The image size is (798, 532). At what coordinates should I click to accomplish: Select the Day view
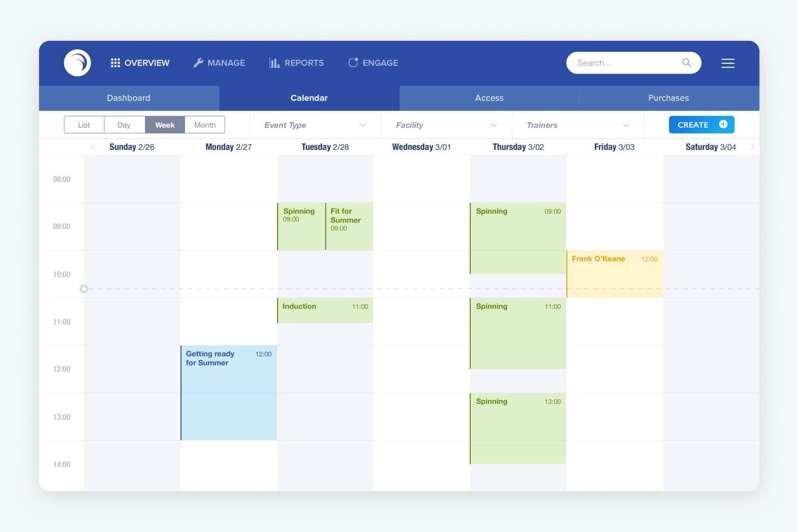point(124,125)
